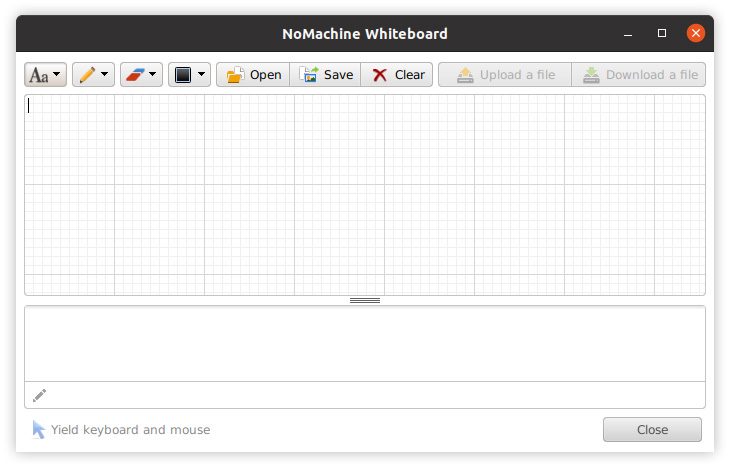The image size is (730, 466).
Task: Open the text font options dropdown arrow
Action: [57, 75]
